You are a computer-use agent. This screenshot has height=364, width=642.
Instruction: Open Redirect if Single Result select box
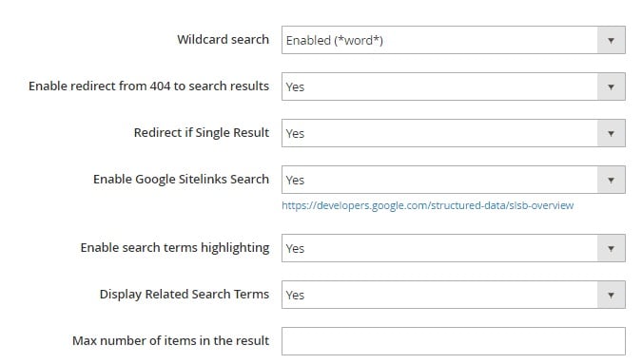454,133
